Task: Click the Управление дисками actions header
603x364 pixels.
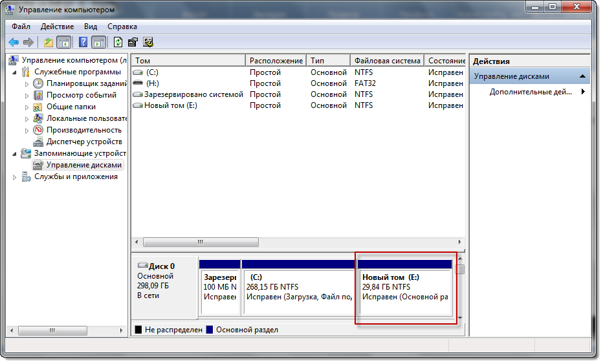Action: pyautogui.click(x=530, y=76)
